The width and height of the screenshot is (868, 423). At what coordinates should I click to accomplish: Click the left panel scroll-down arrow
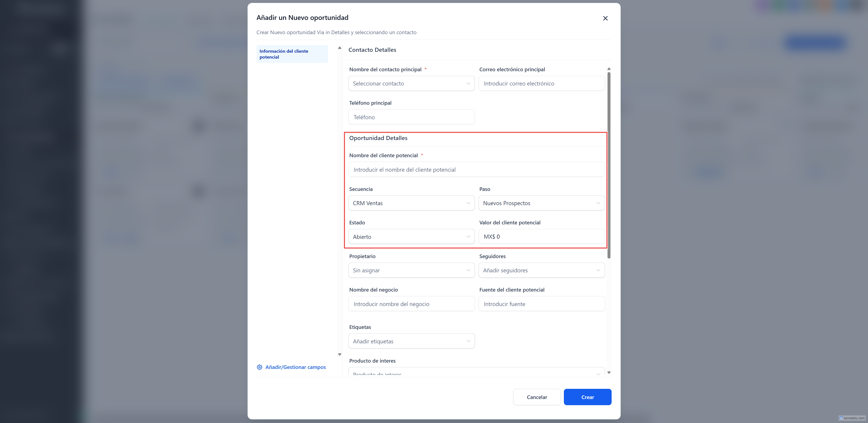(x=340, y=354)
